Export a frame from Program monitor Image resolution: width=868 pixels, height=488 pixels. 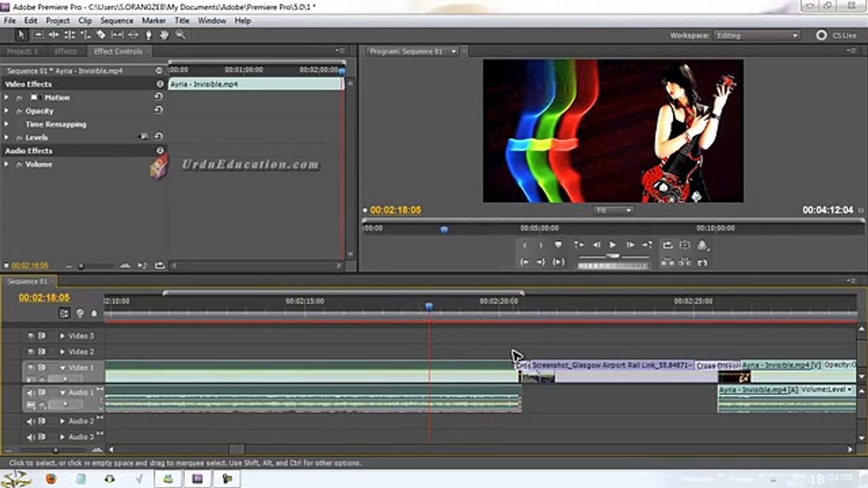click(703, 262)
